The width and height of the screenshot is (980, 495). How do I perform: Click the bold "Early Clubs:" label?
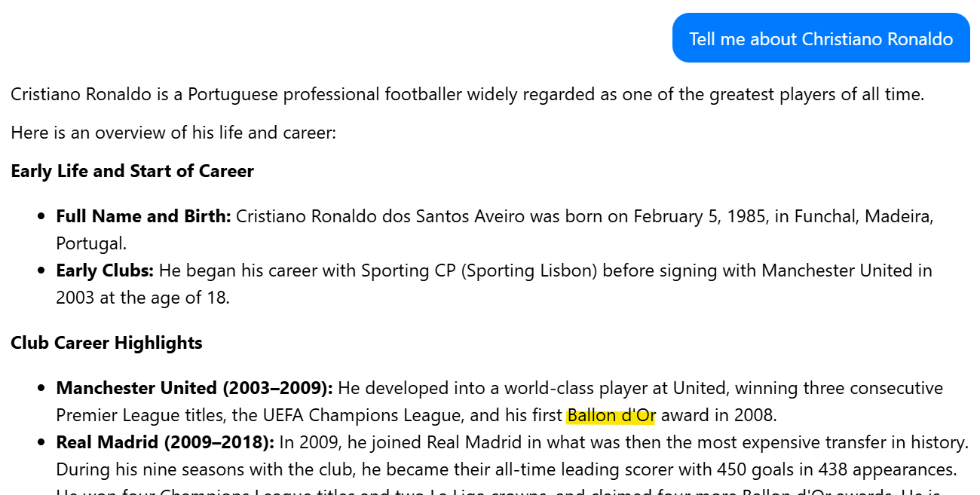[105, 270]
